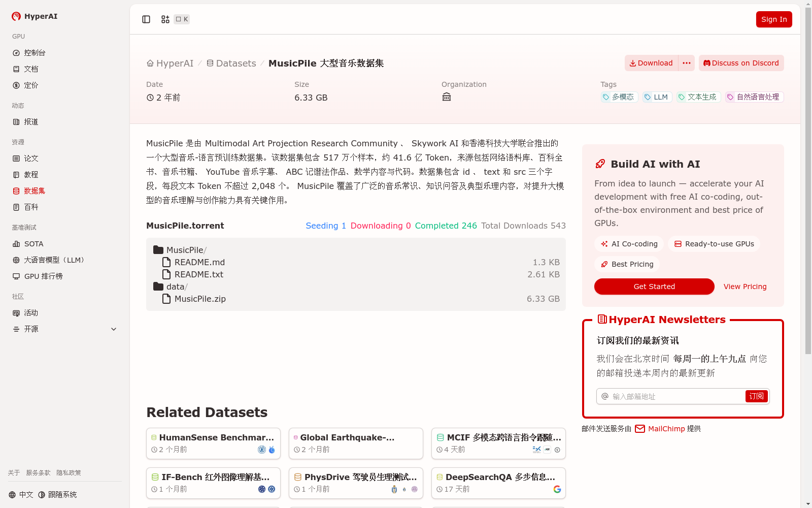Click the AI Co-coding chip
This screenshot has width=812, height=508.
point(629,244)
